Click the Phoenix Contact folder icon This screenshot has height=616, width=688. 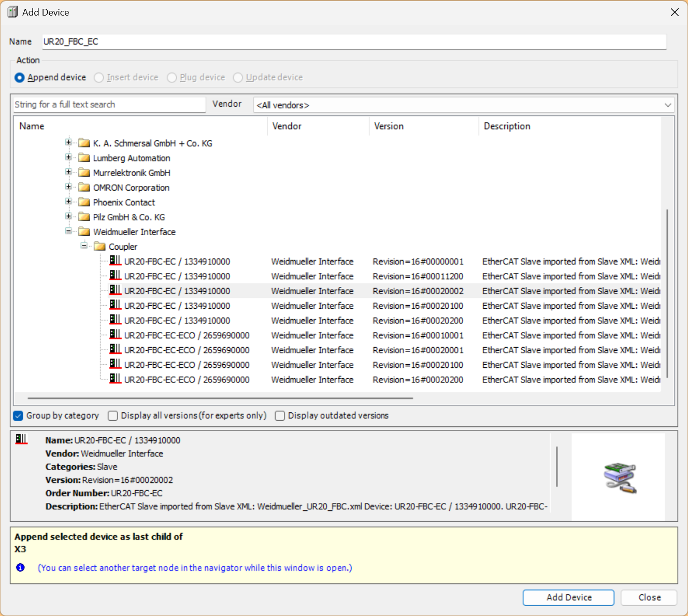84,202
